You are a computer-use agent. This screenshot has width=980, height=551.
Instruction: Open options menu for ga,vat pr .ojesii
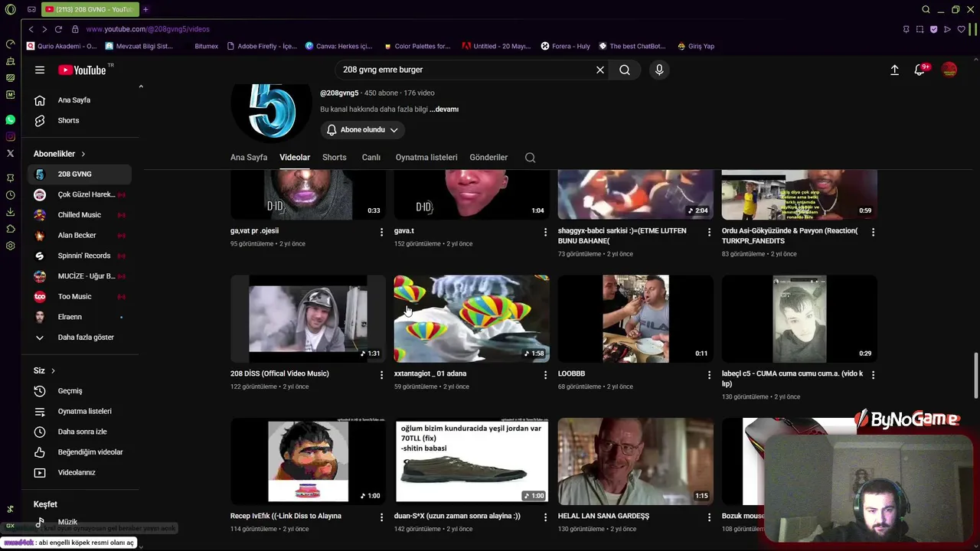pyautogui.click(x=381, y=232)
